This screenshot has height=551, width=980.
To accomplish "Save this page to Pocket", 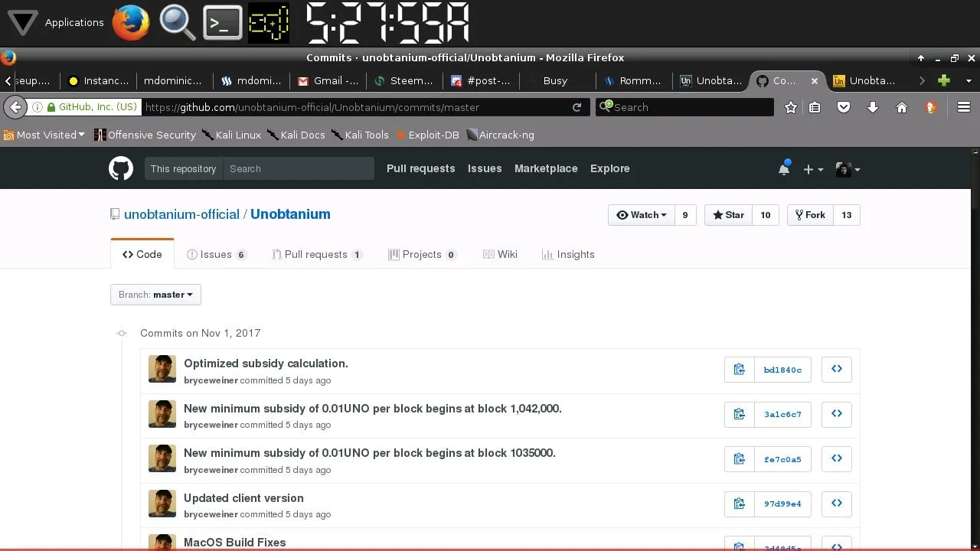I will [844, 107].
